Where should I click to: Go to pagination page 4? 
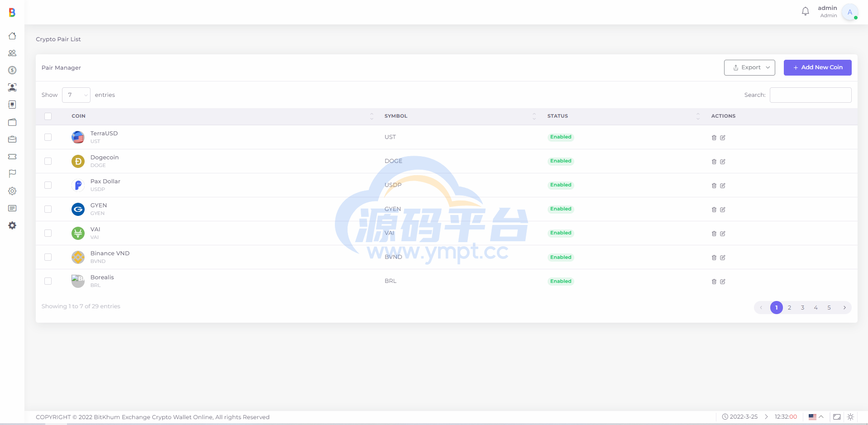tap(816, 308)
